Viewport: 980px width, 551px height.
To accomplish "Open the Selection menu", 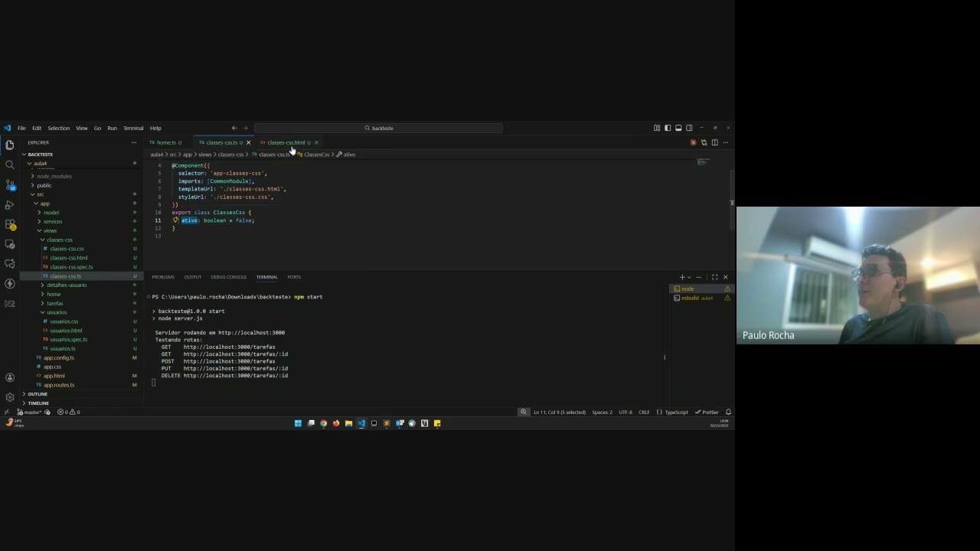I will coord(58,128).
